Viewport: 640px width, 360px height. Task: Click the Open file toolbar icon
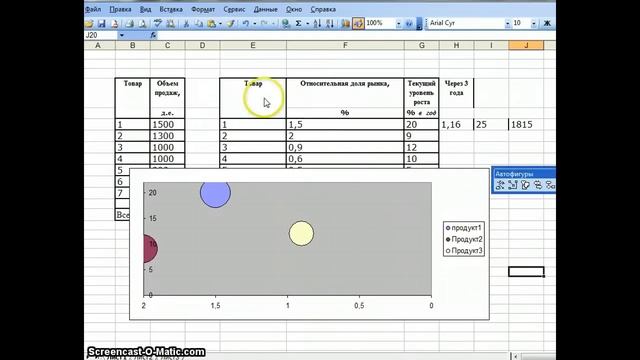(89, 24)
